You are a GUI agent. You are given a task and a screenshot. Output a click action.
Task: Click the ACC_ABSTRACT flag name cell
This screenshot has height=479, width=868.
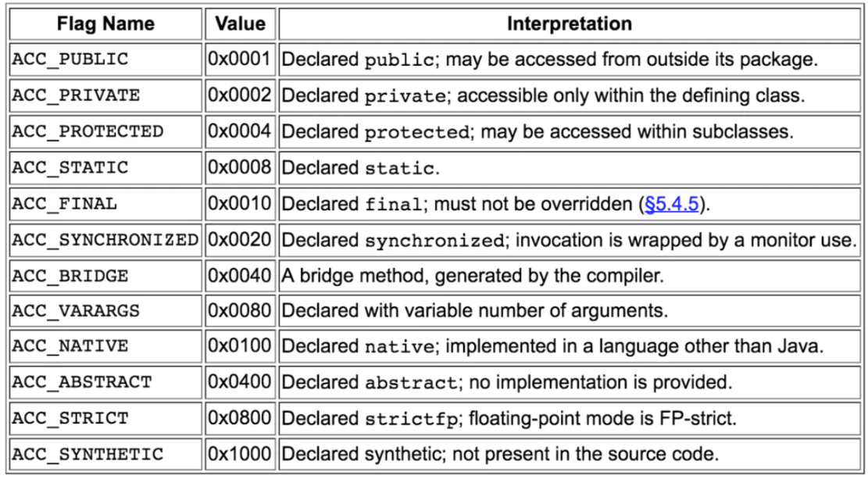click(82, 383)
